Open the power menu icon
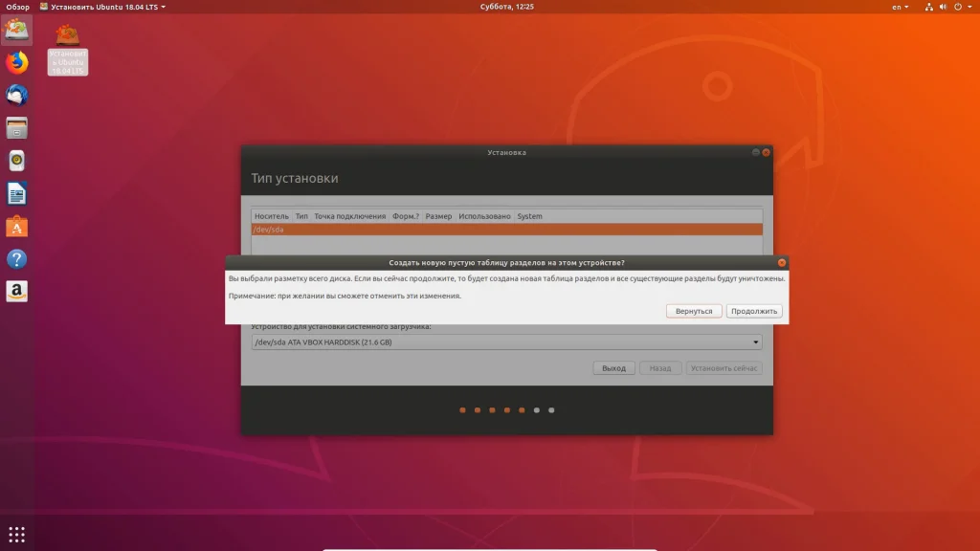The width and height of the screenshot is (980, 551). coord(958,7)
